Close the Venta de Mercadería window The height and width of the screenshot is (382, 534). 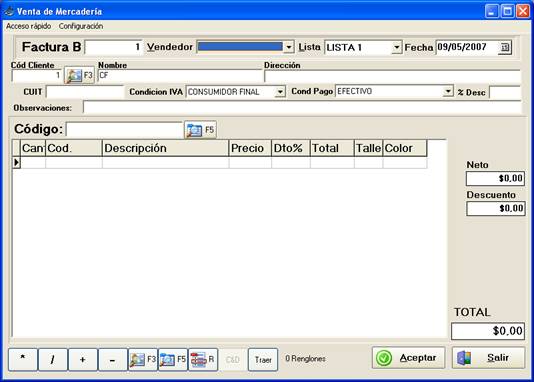click(x=523, y=11)
